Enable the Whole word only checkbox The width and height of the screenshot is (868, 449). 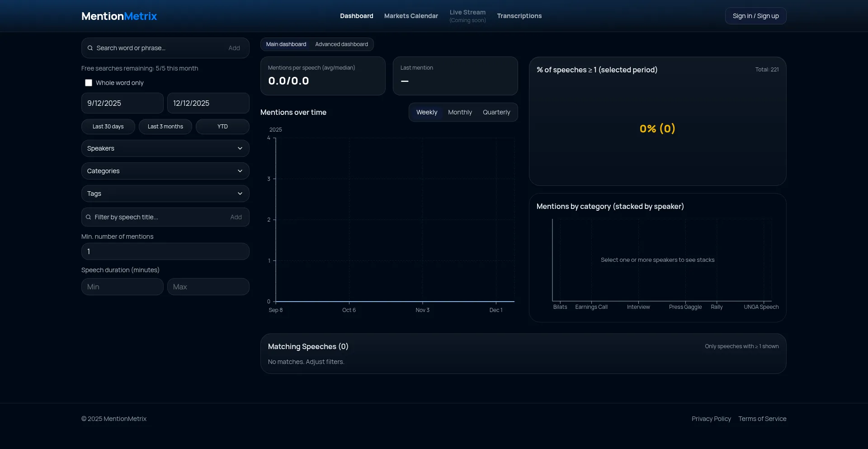coord(89,83)
